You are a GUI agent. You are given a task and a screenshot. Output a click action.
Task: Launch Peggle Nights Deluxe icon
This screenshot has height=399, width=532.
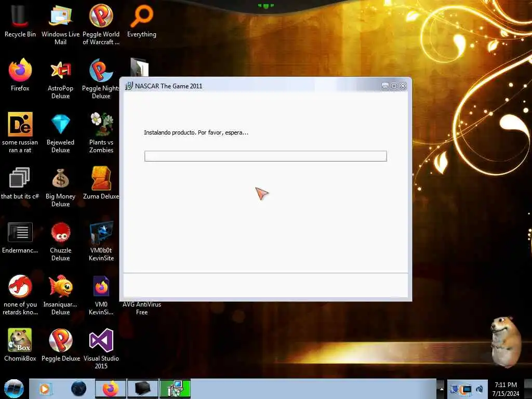pos(101,79)
